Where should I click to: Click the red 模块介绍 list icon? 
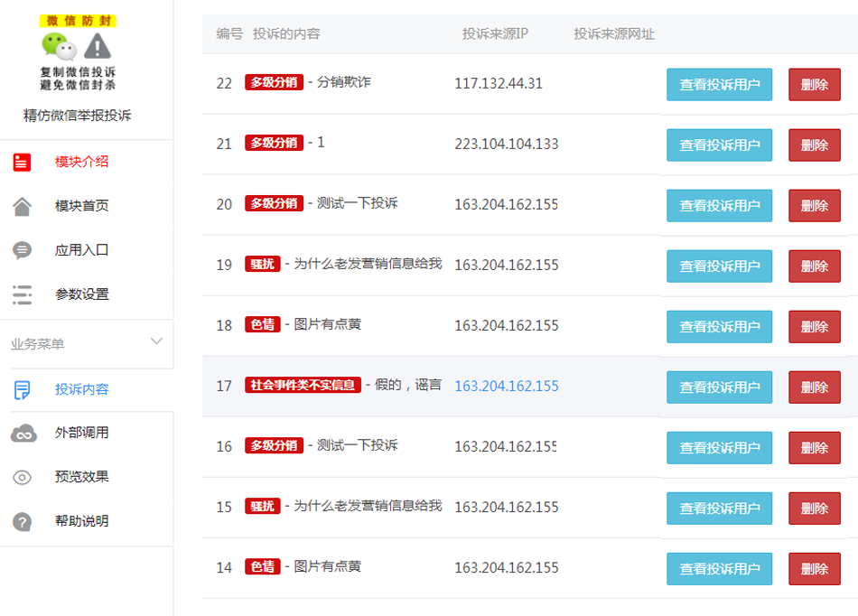tap(21, 163)
